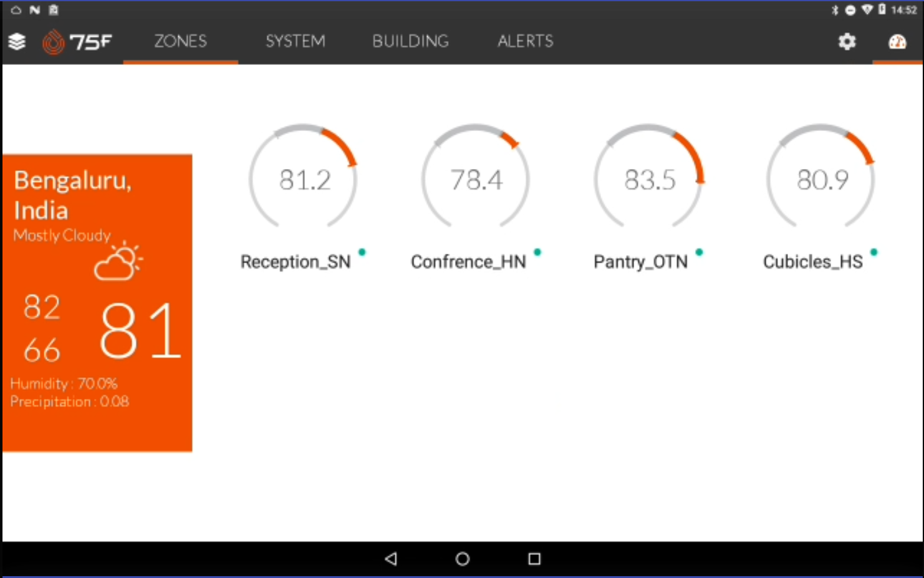
Task: Open the Cubicles_HS zone dial
Action: (x=822, y=176)
